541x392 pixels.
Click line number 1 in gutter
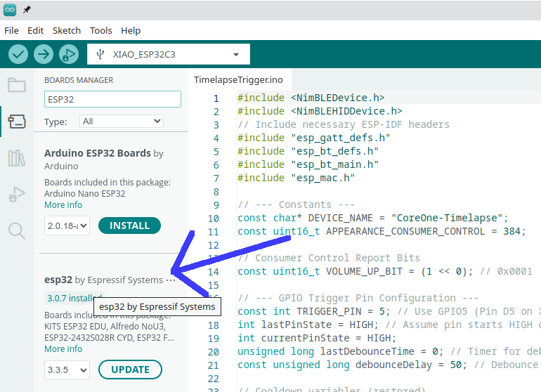[216, 98]
